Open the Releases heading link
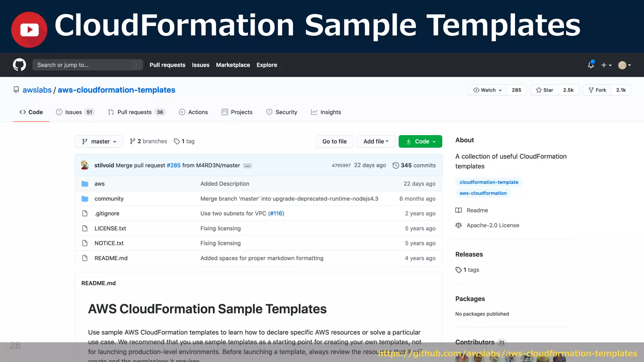This screenshot has height=362, width=644. [x=469, y=255]
